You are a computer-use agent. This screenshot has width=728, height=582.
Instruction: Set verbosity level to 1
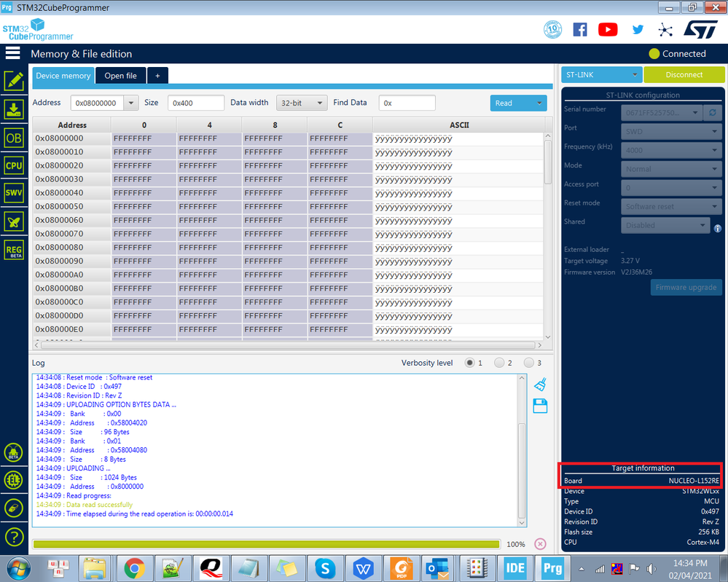470,363
